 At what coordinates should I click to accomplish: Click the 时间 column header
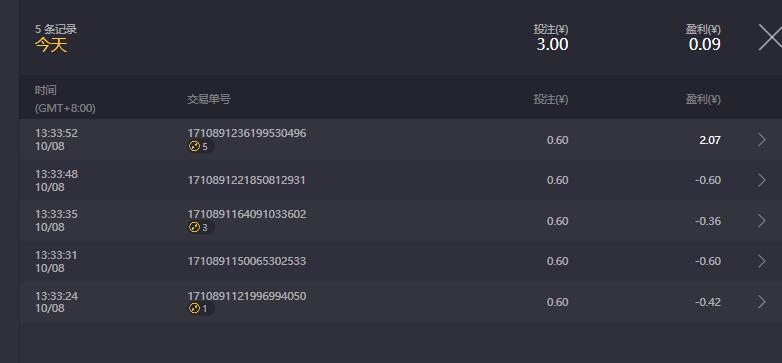[46, 90]
